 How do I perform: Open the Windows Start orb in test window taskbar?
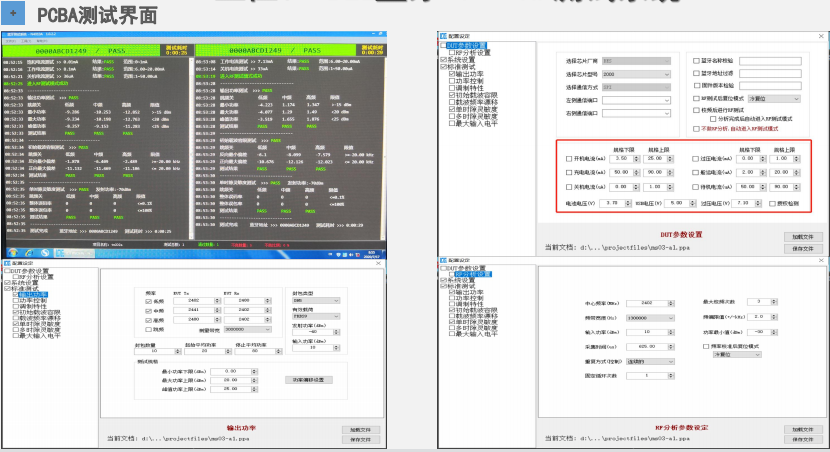[x=13, y=253]
